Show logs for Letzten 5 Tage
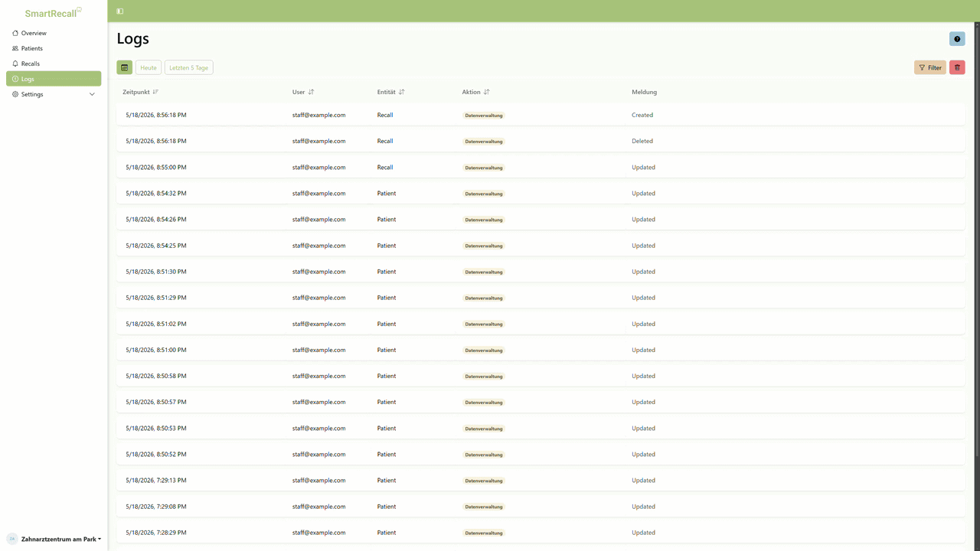Screen dimensions: 980x551 pyautogui.click(x=188, y=67)
